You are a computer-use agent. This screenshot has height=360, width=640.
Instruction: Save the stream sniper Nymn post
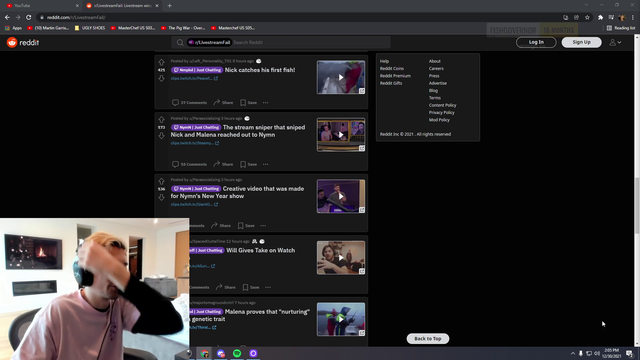coord(249,164)
